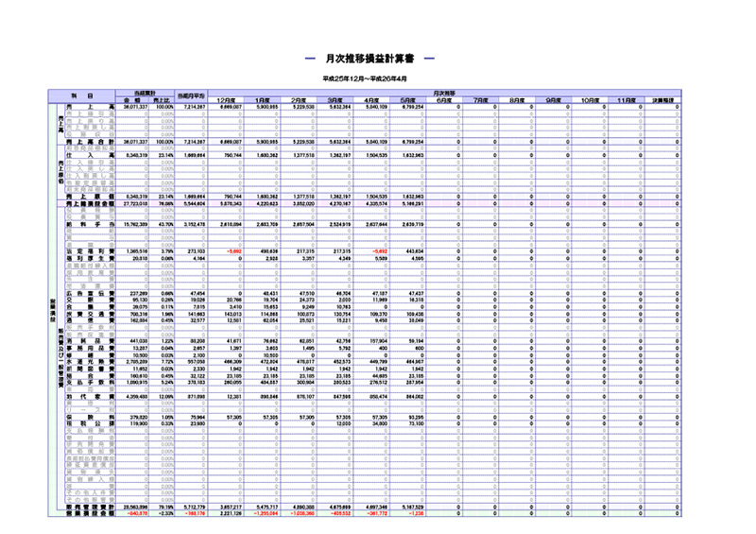
Task: Select the 9月度 column header
Action: tap(554, 100)
